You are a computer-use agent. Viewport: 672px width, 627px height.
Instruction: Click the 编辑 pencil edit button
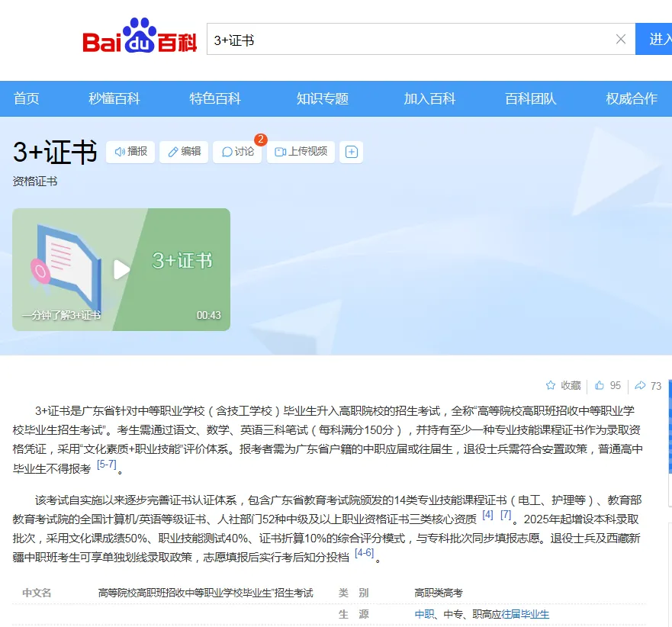click(x=184, y=152)
